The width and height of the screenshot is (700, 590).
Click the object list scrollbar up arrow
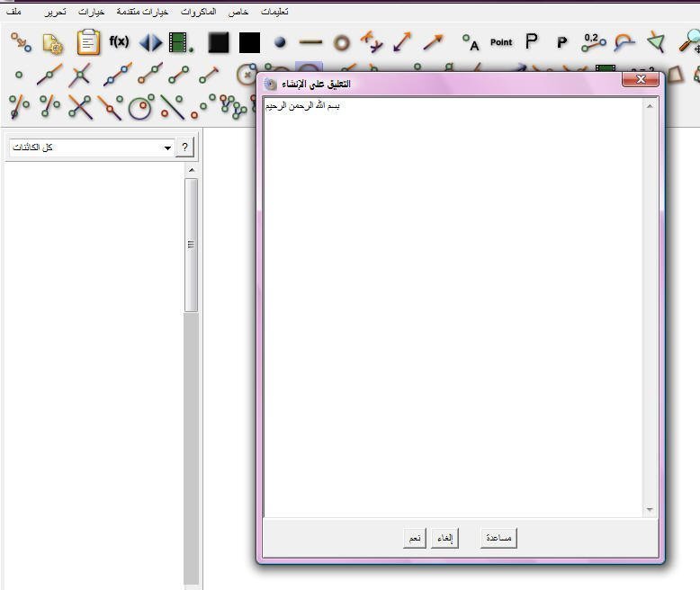(x=191, y=170)
